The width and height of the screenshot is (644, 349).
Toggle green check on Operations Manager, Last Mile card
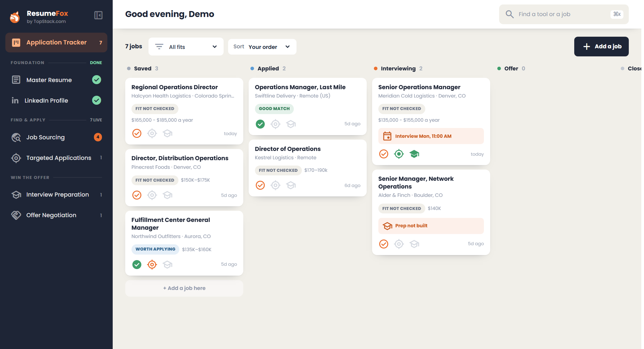point(260,124)
